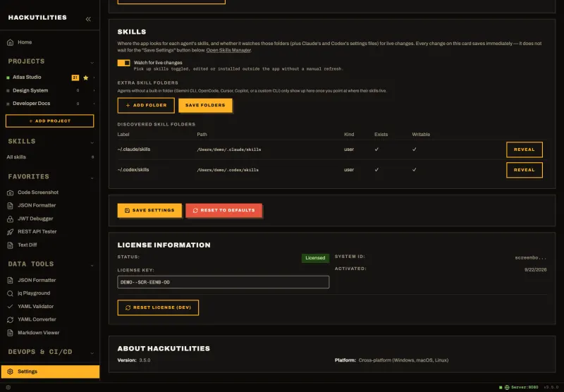Image resolution: width=564 pixels, height=392 pixels.
Task: Click the Settings gear icon in sidebar
Action: (10, 372)
